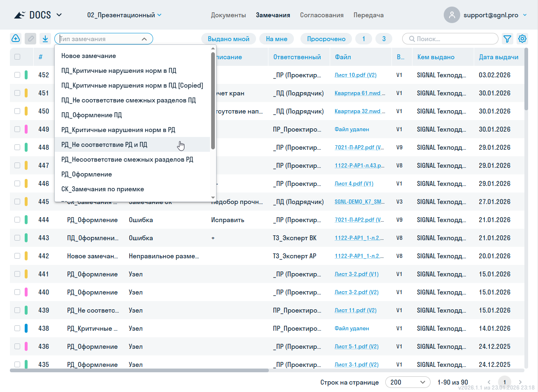Switch to the Согласования tab
This screenshot has height=392, width=538.
(x=321, y=15)
